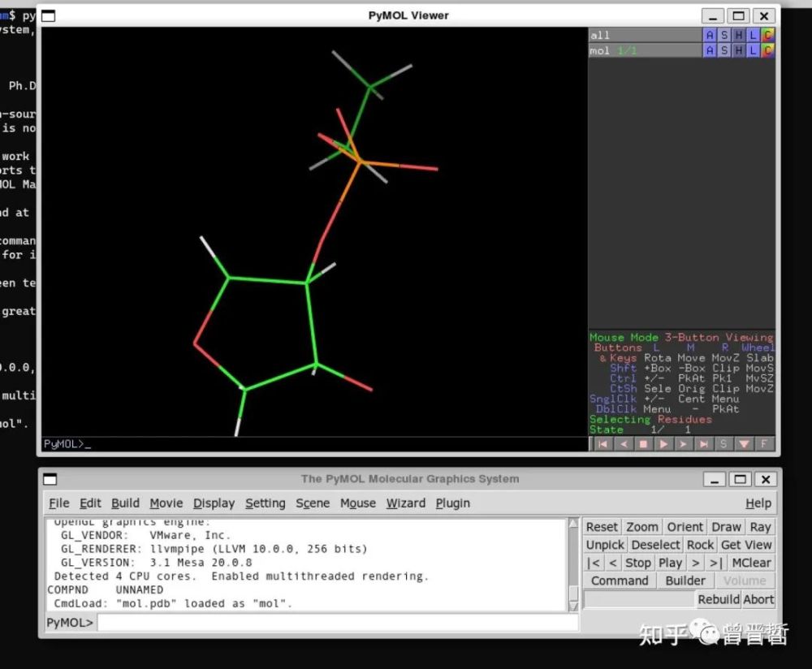Click the Unpick button
The width and height of the screenshot is (812, 669).
605,545
